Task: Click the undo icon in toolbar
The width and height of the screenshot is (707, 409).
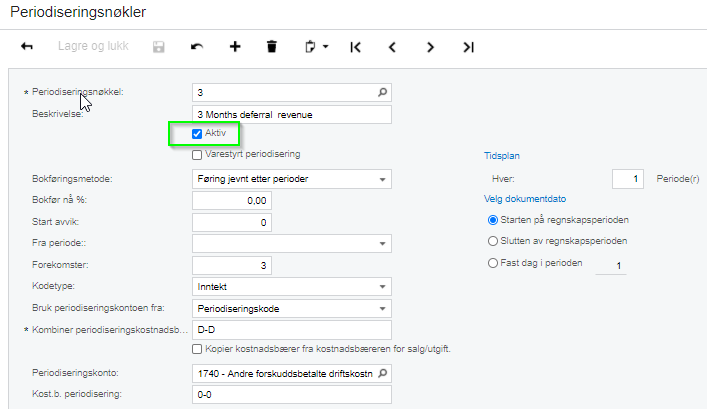Action: [197, 46]
